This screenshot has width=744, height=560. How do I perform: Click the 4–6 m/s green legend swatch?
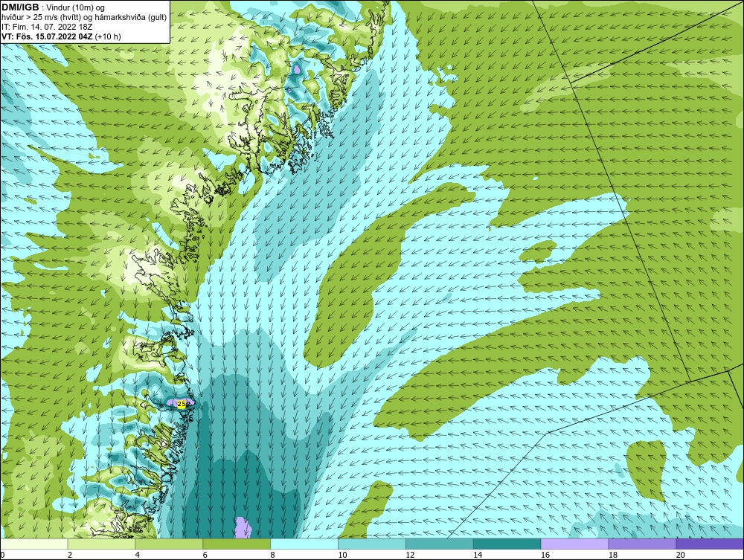(169, 544)
